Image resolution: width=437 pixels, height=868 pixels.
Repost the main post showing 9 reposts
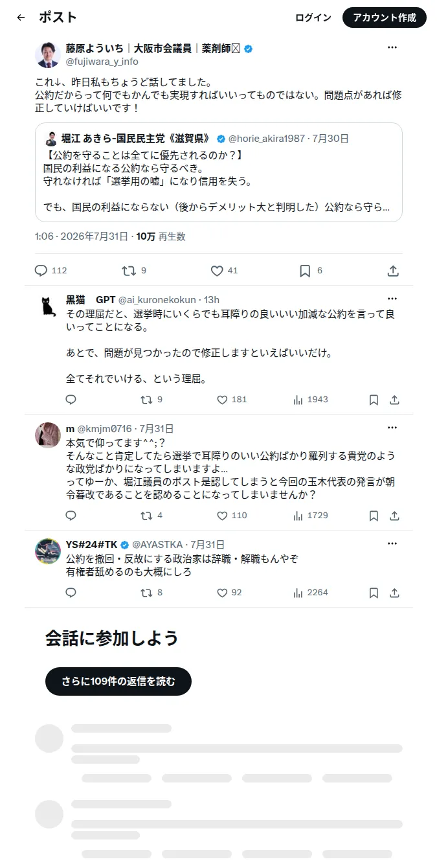(129, 271)
